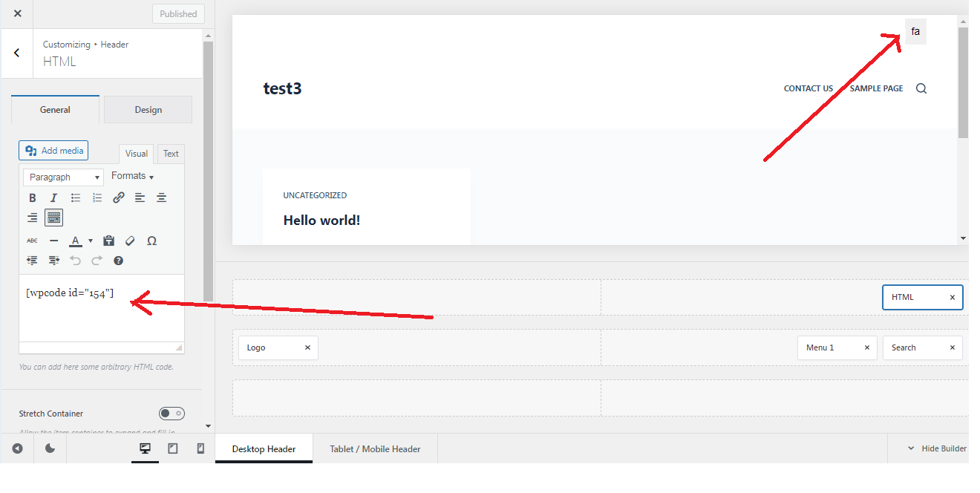The width and height of the screenshot is (980, 493).
Task: Click the Add media button
Action: [x=53, y=151]
